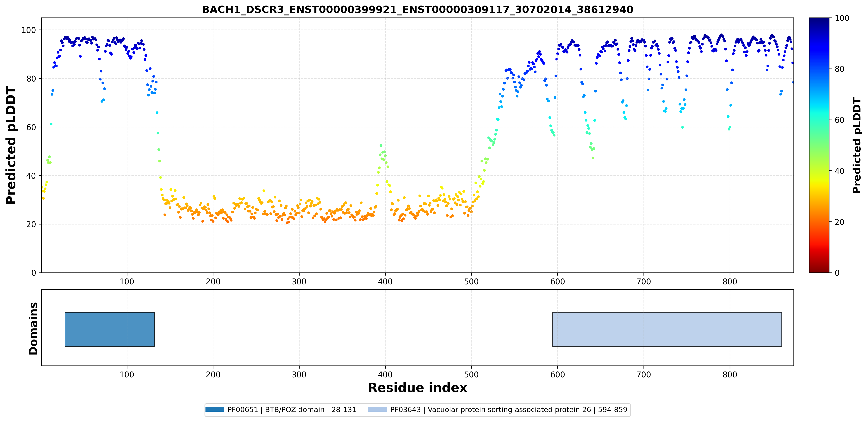This screenshot has width=868, height=422.
Task: Click the 20 tick label on the y-axis
Action: tap(31, 224)
